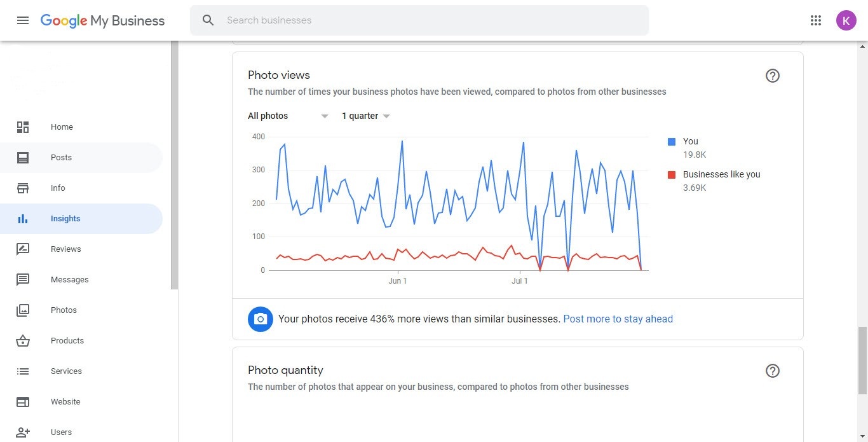Click the Post more to stay ahead link
868x442 pixels.
(x=618, y=319)
